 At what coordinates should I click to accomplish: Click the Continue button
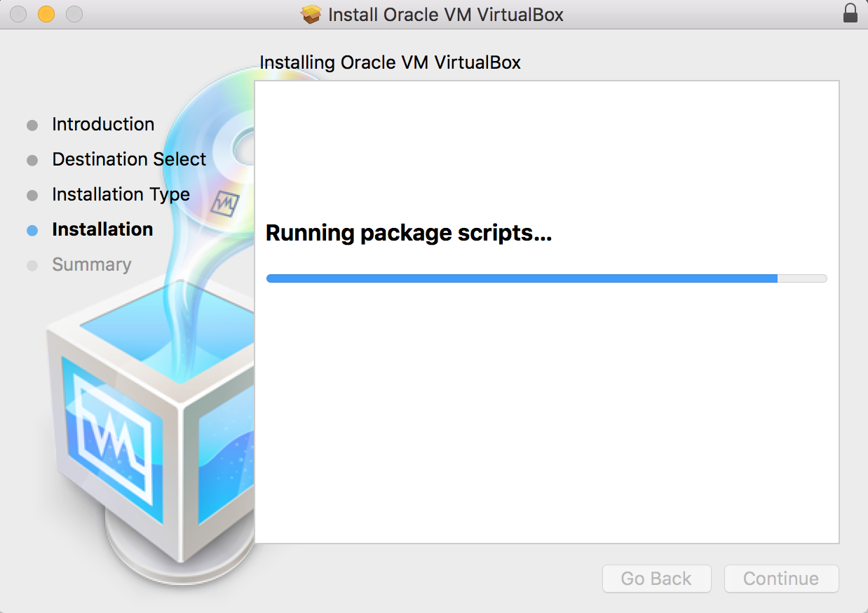click(781, 579)
